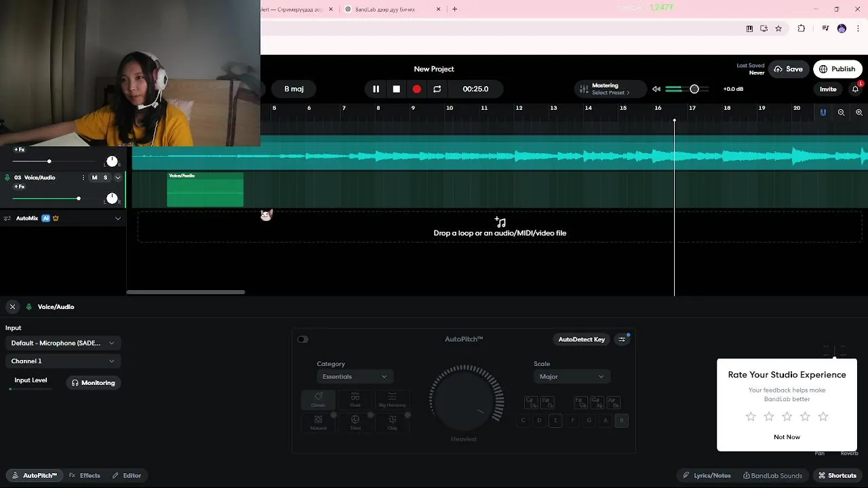This screenshot has height=488, width=868.
Task: Click the upper track's pan knob
Action: click(112, 161)
